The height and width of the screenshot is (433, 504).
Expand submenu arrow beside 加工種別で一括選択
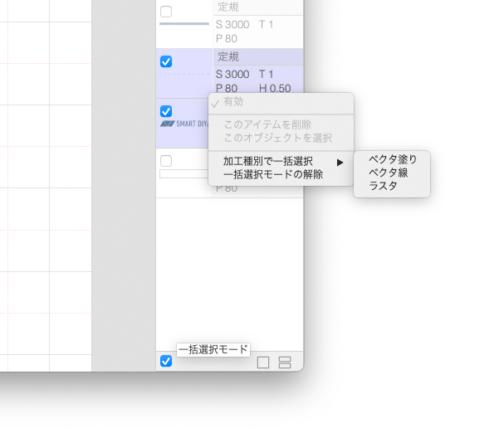(340, 163)
